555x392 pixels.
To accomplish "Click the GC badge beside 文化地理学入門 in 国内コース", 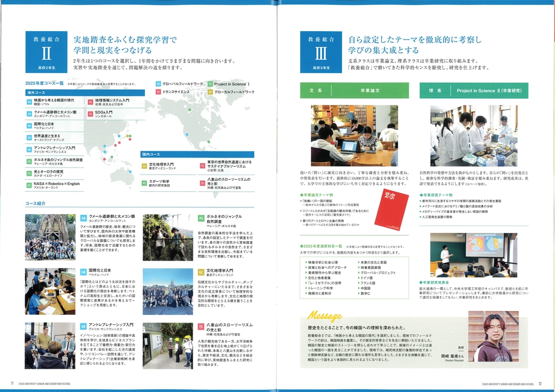I will click(x=145, y=165).
